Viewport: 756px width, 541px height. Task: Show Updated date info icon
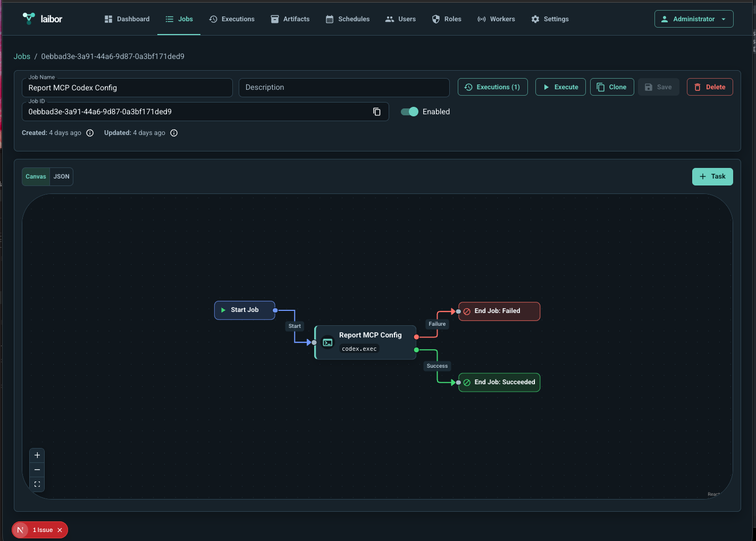174,133
